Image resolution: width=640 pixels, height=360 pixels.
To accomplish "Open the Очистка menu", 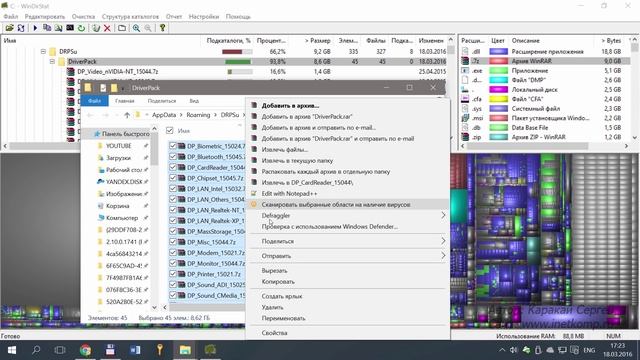I will [83, 17].
